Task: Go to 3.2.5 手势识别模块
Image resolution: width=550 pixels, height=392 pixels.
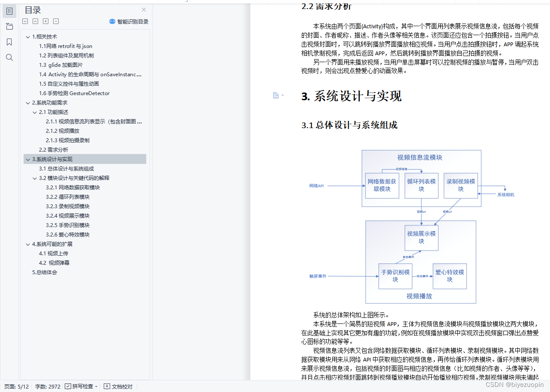Action: tap(68, 225)
